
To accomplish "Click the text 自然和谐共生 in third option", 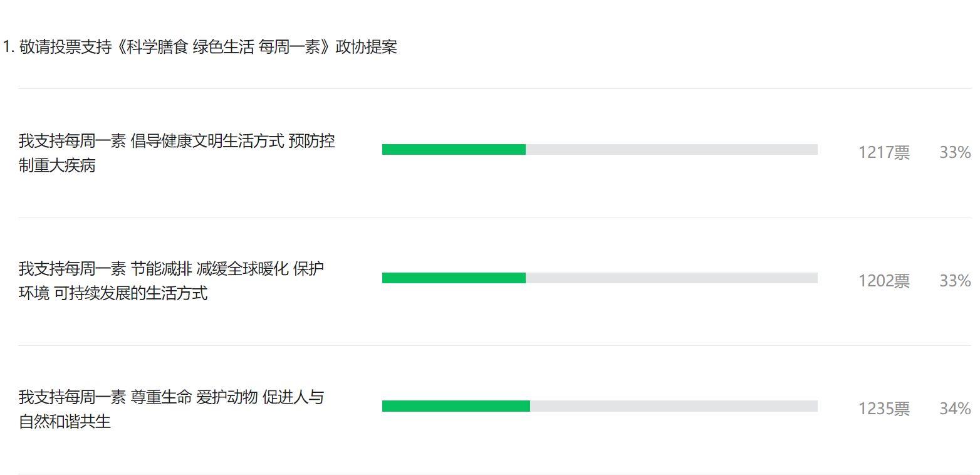I will click(x=65, y=422).
